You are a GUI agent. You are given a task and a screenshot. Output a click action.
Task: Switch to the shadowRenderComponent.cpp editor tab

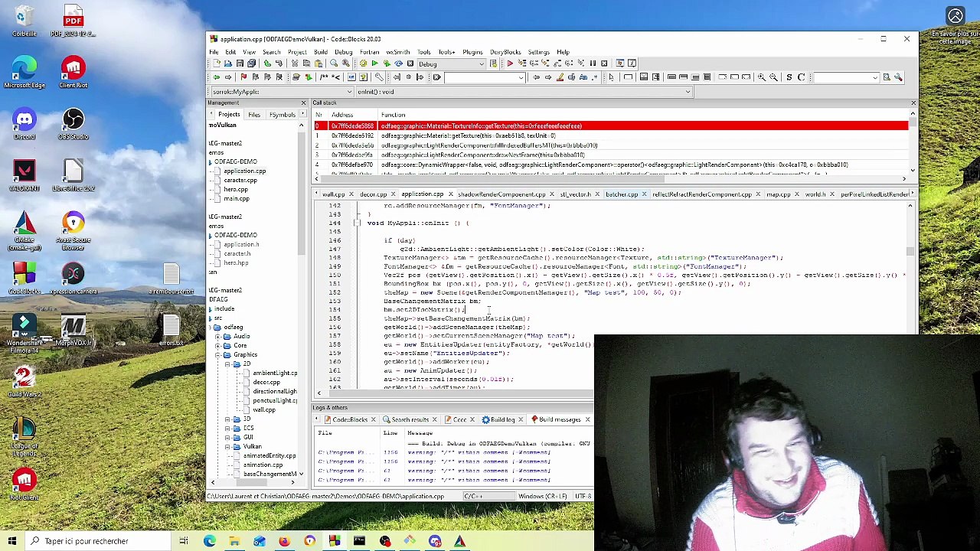[x=501, y=194]
